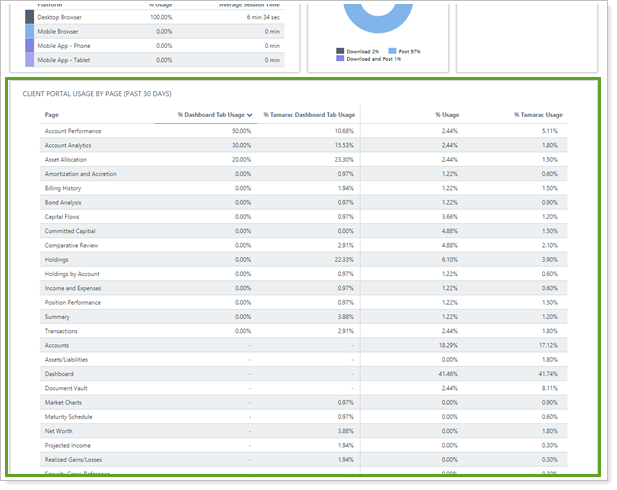
Task: Sort by the % Usage column header
Action: point(447,115)
